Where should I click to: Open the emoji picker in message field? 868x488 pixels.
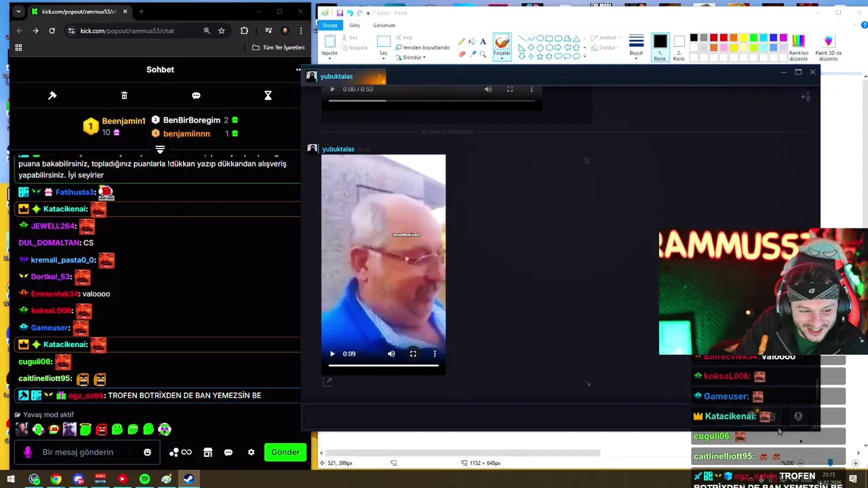click(147, 452)
